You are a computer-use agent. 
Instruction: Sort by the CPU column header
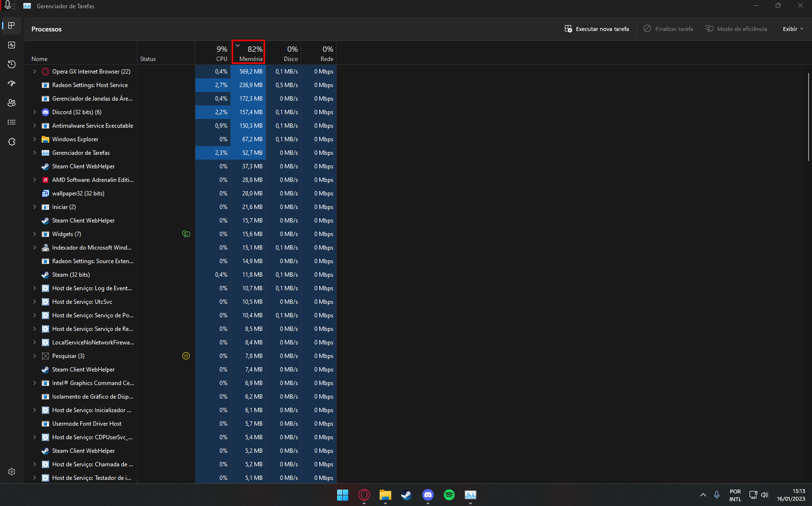point(213,53)
